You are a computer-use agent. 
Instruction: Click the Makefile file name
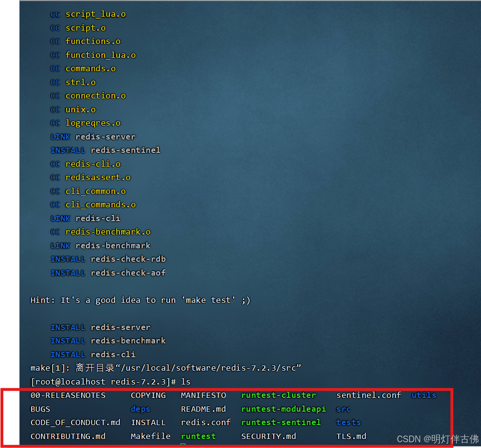tap(150, 437)
